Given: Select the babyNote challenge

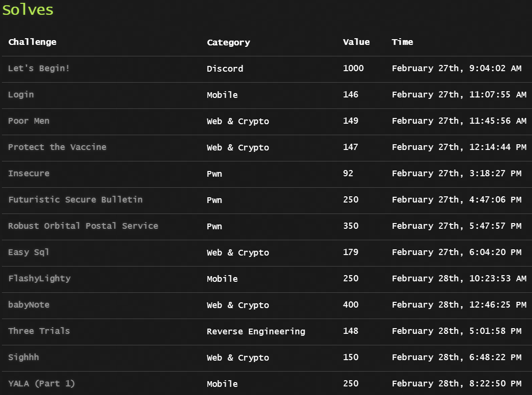Looking at the screenshot, I should click(x=29, y=305).
